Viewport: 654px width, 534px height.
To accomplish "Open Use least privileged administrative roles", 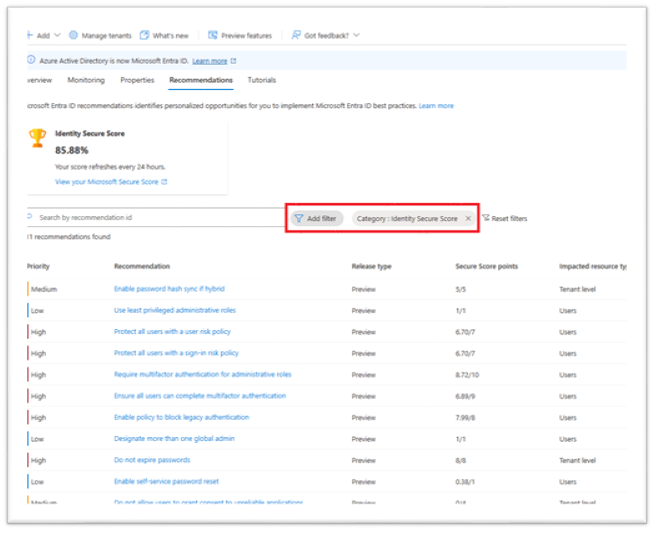I will point(175,310).
